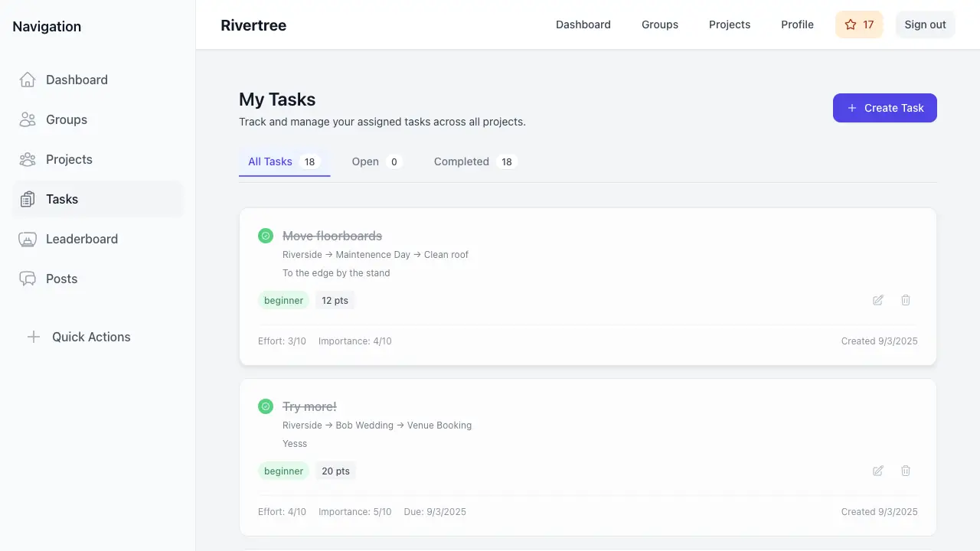Click the Tasks clipboard icon in sidebar

pos(28,199)
